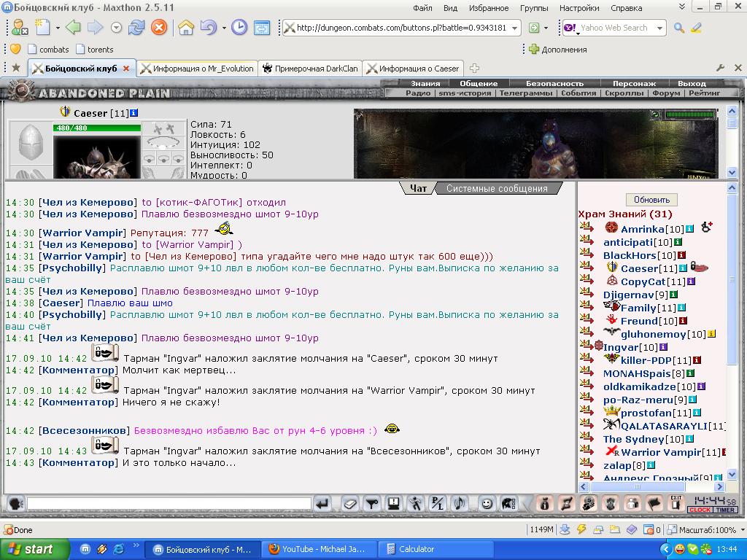This screenshot has height=560, width=747.
Task: Click the Дополнения add-ons button
Action: pyautogui.click(x=558, y=49)
